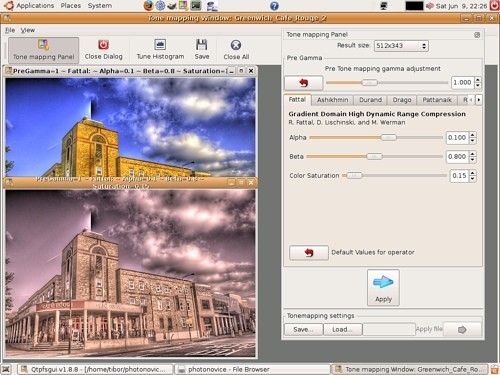Click the Apply file arrow button
Screen dimensions: 500x375
click(x=462, y=329)
